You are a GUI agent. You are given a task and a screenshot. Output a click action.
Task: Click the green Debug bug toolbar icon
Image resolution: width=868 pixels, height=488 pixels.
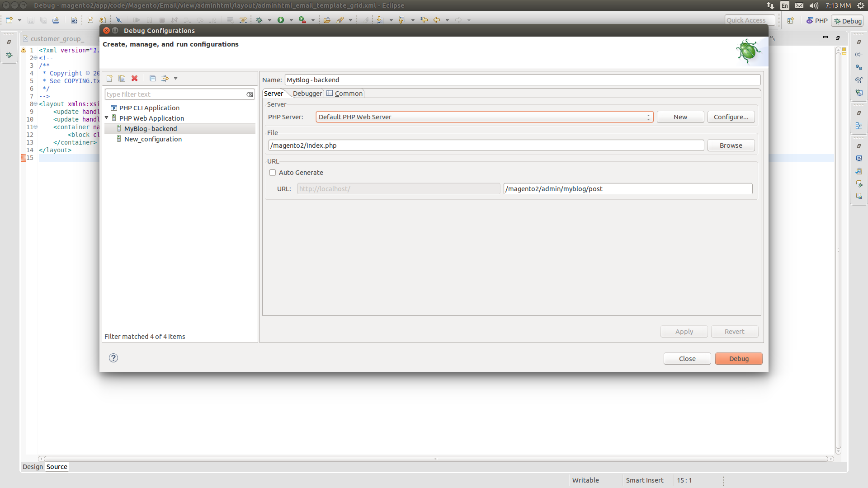(259, 20)
